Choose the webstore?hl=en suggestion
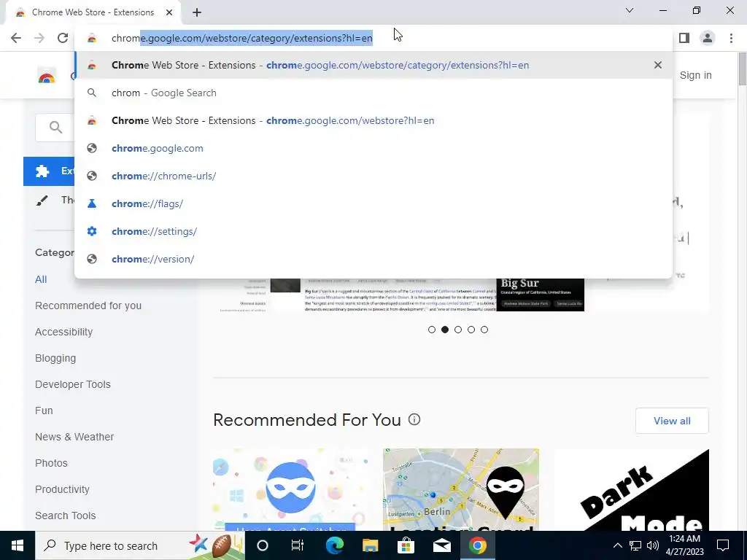 tap(373, 120)
